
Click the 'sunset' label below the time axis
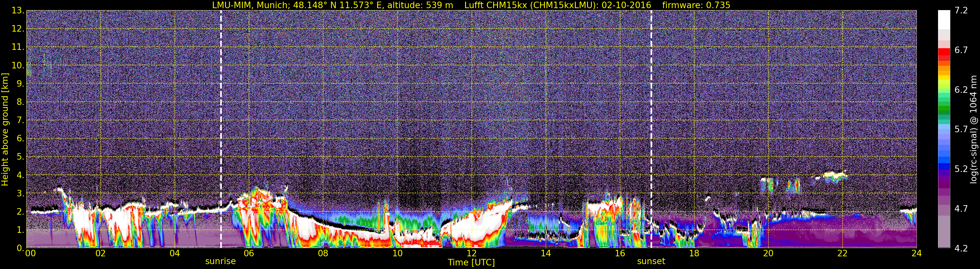651,262
